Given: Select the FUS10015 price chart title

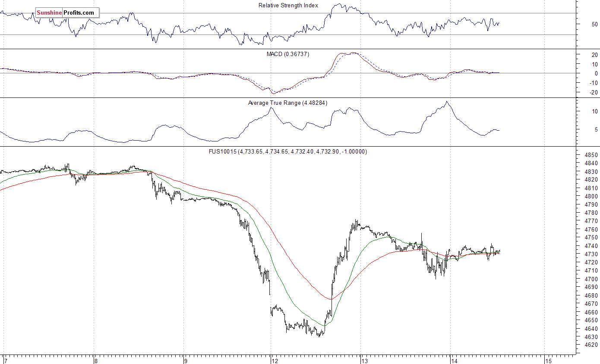Looking at the screenshot, I should click(x=288, y=152).
